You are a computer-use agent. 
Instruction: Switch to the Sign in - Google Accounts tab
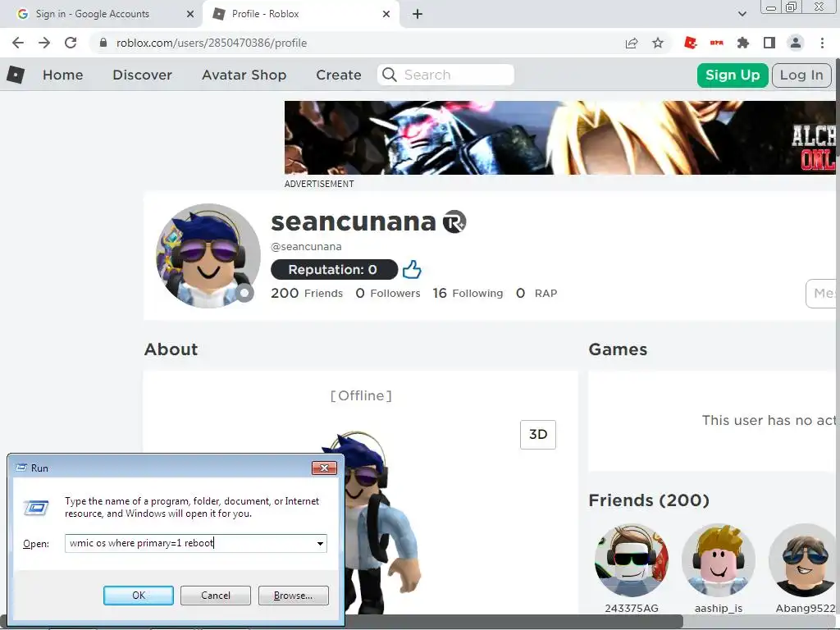pos(101,14)
